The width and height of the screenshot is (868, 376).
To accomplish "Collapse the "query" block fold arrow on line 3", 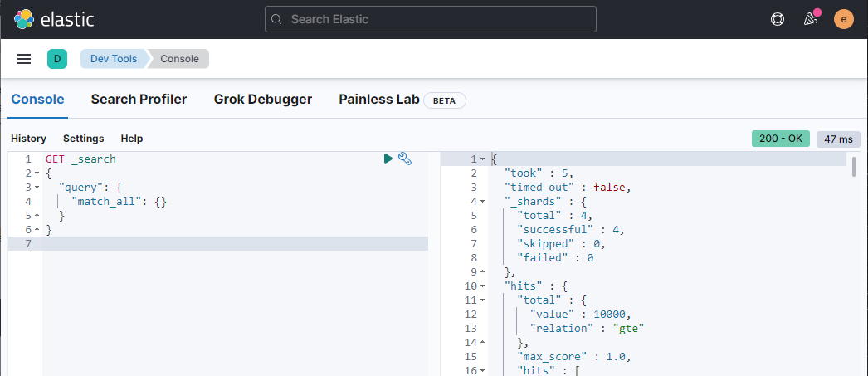I will 37,187.
